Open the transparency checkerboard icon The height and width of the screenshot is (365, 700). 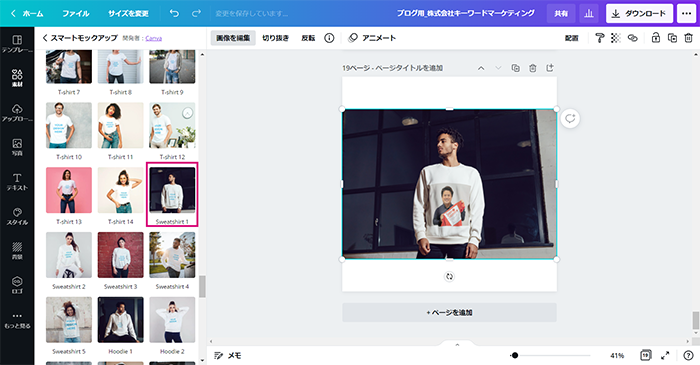click(616, 38)
